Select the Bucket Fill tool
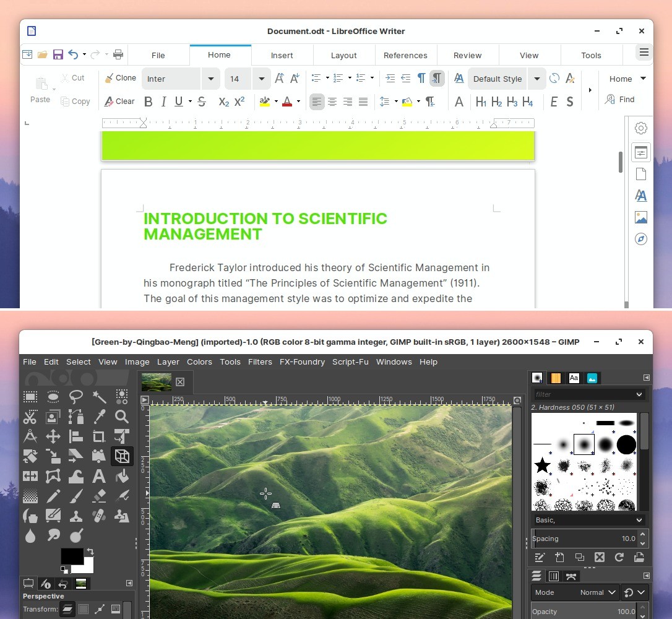 [122, 476]
